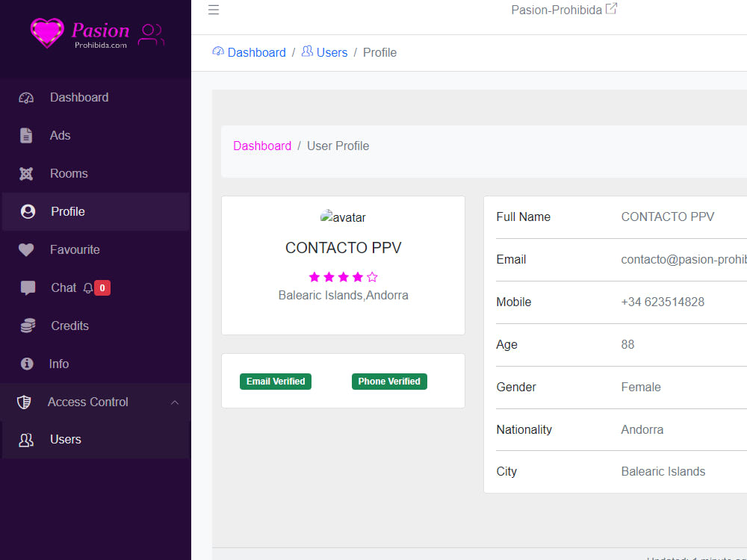
Task: Click the third rating star
Action: (343, 277)
